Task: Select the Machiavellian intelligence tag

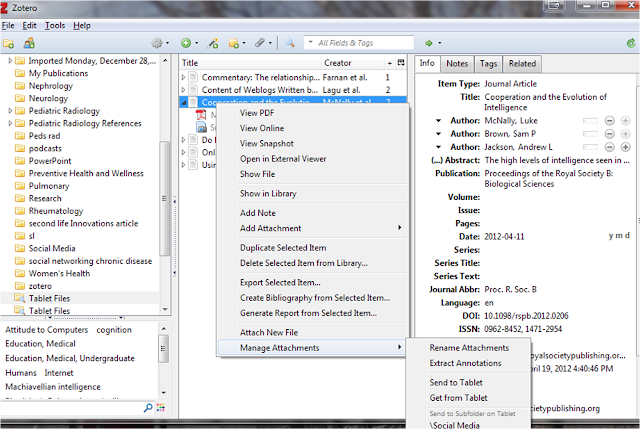Action: [x=53, y=387]
